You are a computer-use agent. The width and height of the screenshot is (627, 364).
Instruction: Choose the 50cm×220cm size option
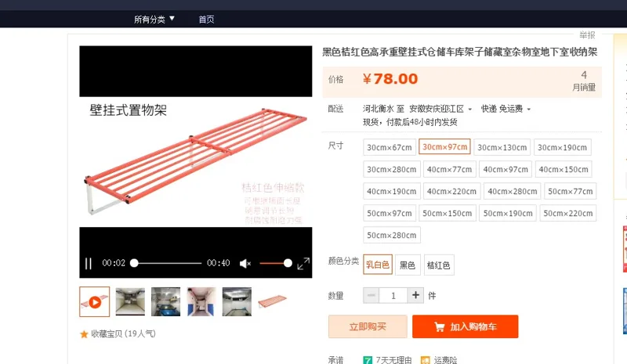(x=567, y=213)
